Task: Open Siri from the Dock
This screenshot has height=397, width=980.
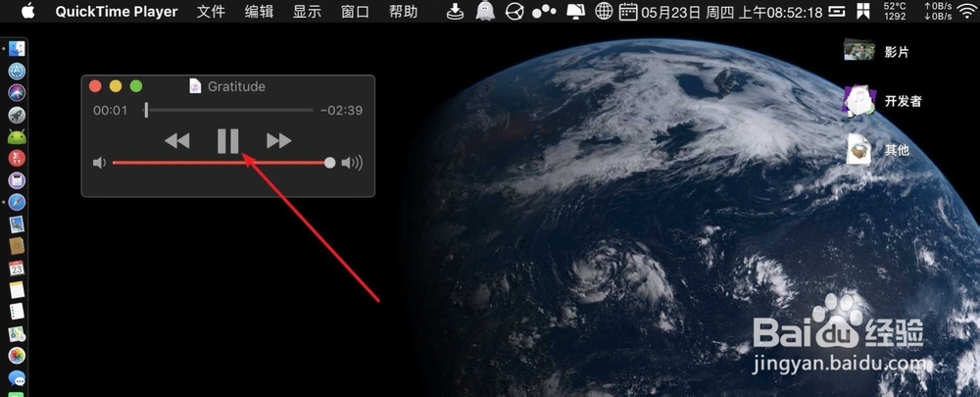Action: [17, 92]
